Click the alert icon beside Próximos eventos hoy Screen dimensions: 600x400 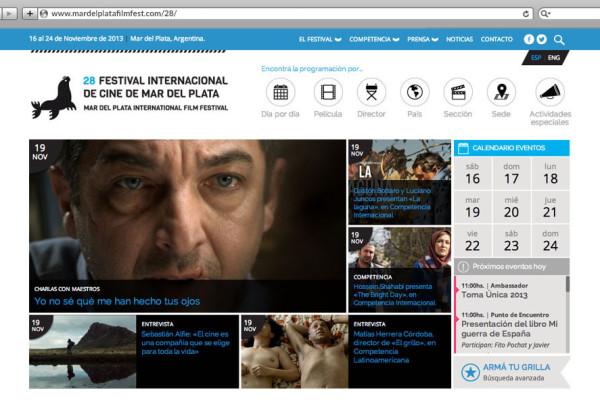point(463,266)
